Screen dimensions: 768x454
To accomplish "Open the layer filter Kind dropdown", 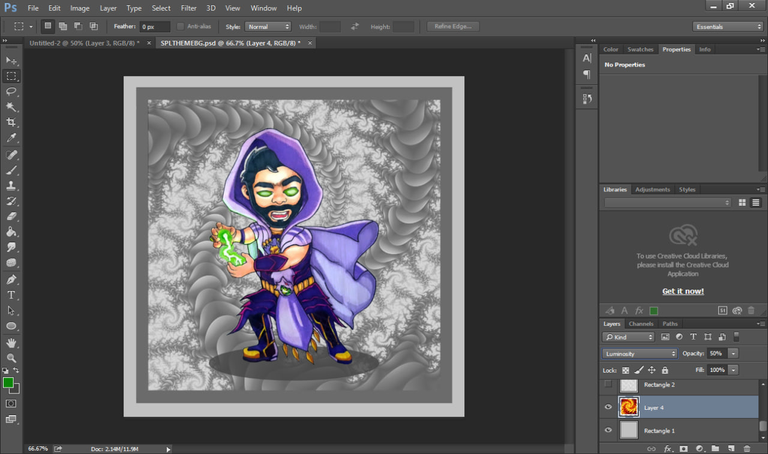I will pyautogui.click(x=628, y=337).
